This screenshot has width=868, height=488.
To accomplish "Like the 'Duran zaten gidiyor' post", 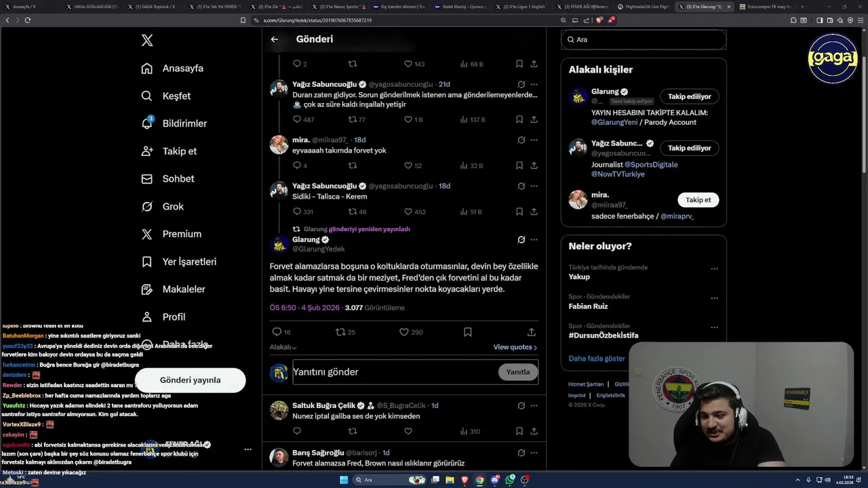I will tap(408, 119).
